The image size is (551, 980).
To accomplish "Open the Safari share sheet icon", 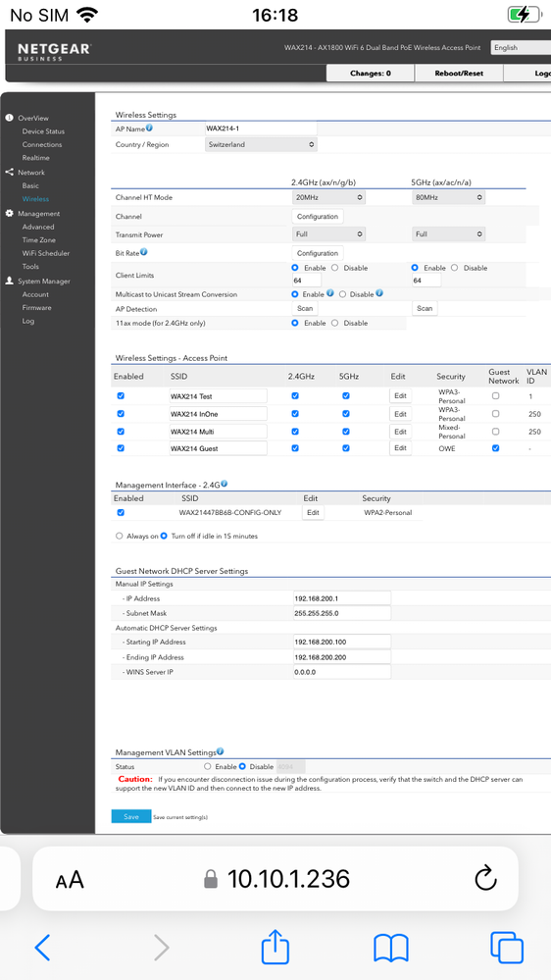I will point(275,947).
